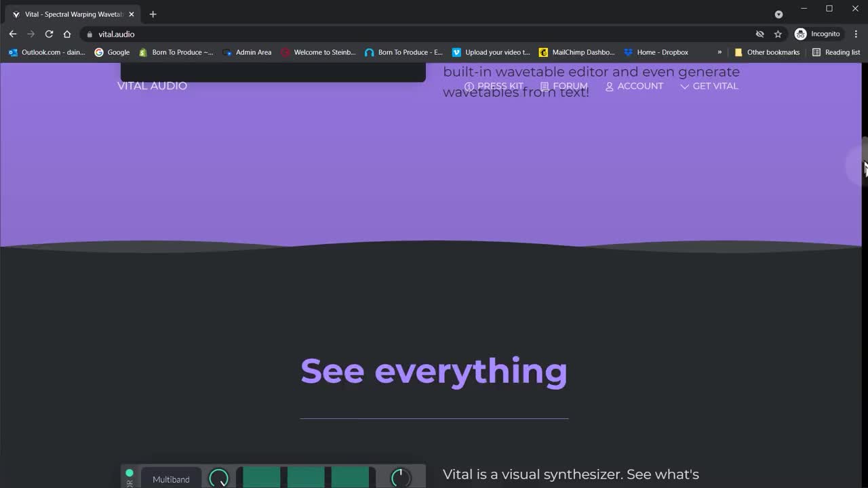Open the Welcome to Steinberg bookmark

319,52
